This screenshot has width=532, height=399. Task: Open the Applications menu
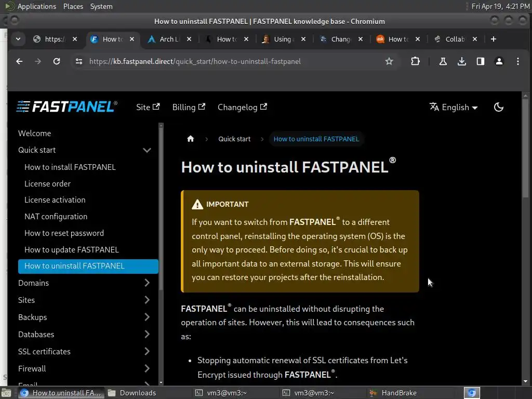[x=37, y=6]
